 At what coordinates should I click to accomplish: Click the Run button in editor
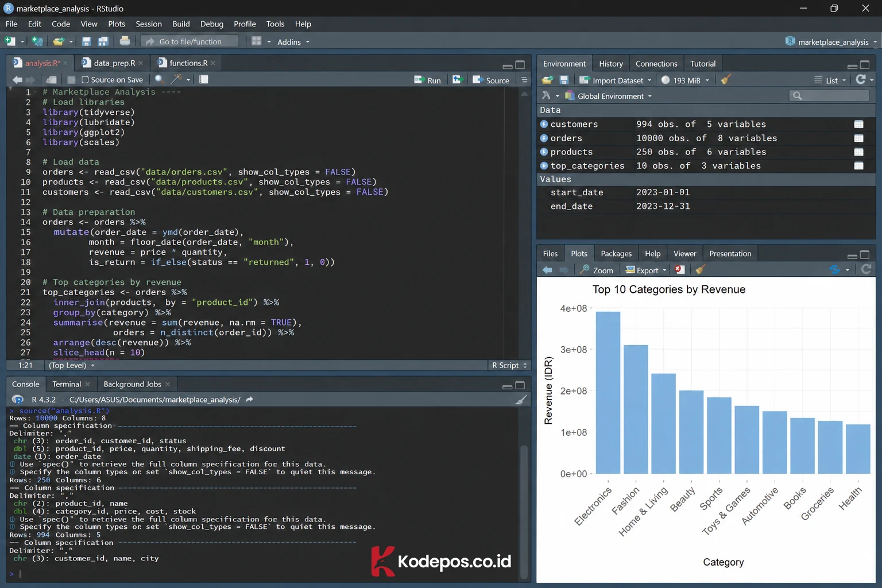point(428,80)
